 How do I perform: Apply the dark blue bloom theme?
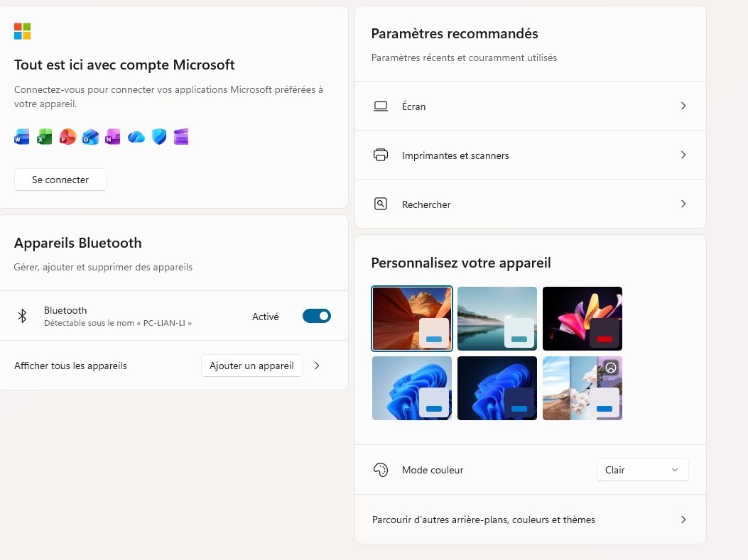click(x=497, y=388)
